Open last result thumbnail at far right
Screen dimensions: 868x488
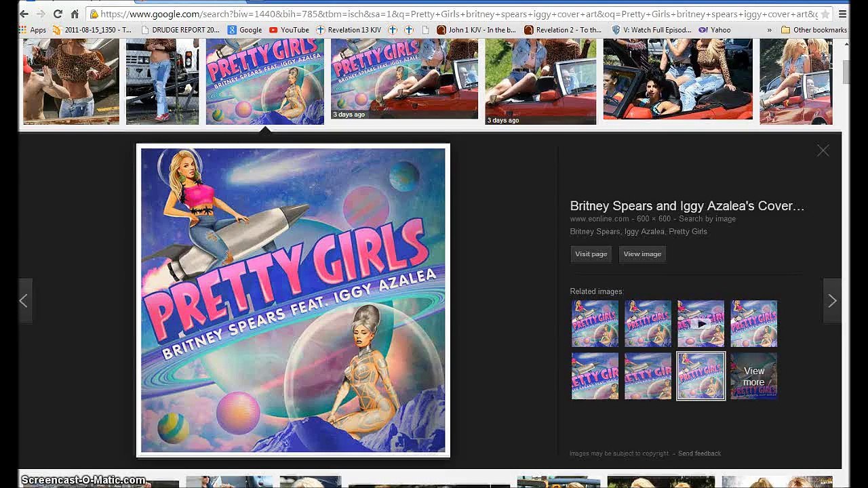tap(796, 81)
